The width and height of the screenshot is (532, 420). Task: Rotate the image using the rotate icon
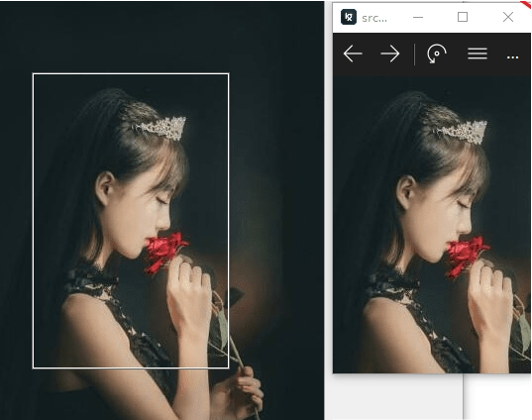tap(436, 53)
